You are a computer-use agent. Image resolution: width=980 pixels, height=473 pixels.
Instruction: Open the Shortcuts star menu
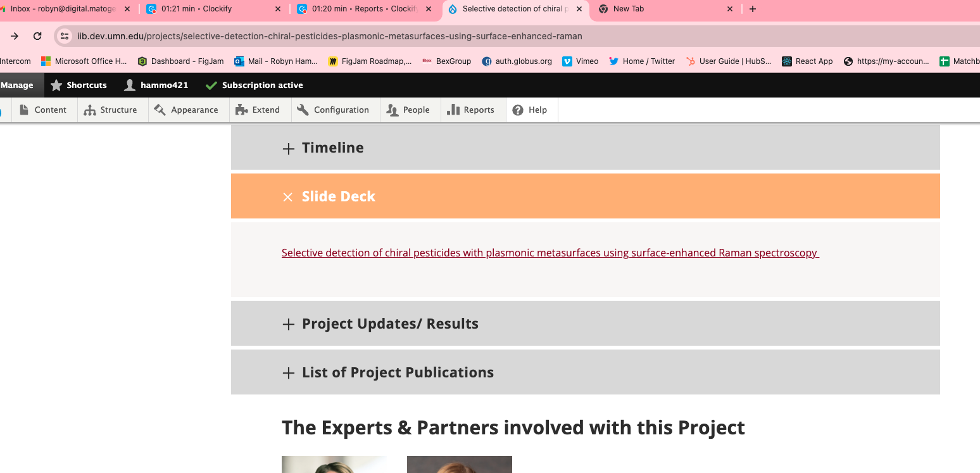pos(79,85)
